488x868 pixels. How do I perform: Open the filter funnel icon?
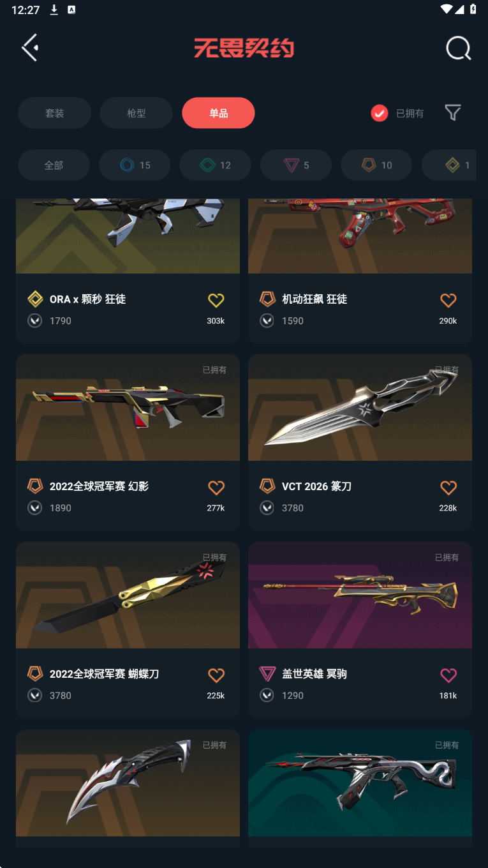(x=453, y=113)
